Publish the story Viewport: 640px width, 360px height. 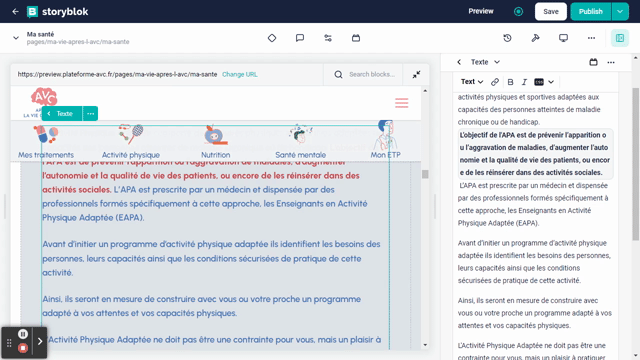591,11
